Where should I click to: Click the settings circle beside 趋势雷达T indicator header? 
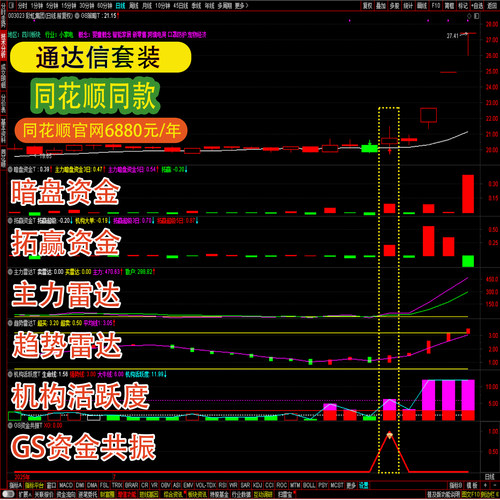coord(10,323)
